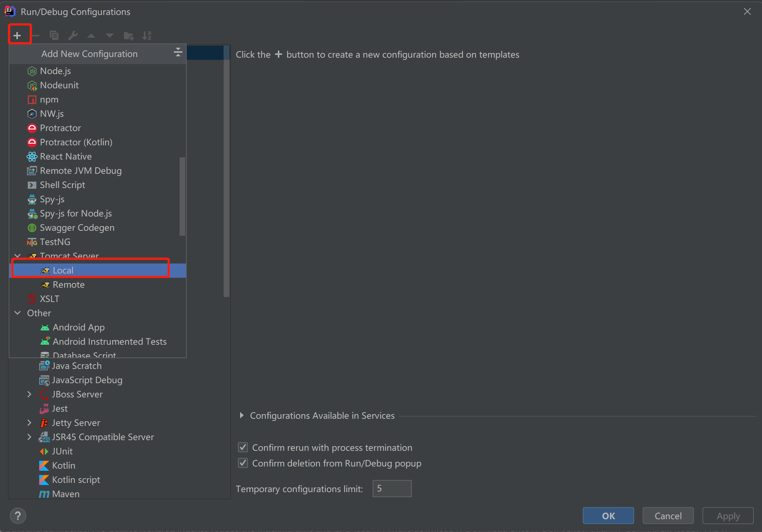
Task: Click the Temporary configurations limit field
Action: (392, 488)
